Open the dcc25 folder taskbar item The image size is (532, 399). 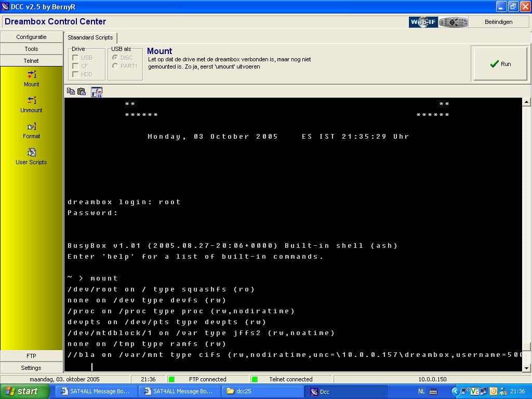tap(262, 392)
